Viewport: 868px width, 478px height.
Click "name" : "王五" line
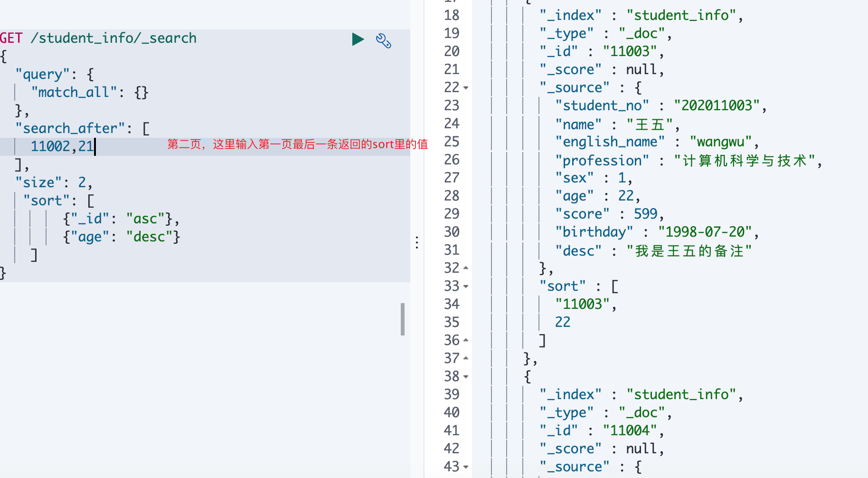click(x=618, y=124)
